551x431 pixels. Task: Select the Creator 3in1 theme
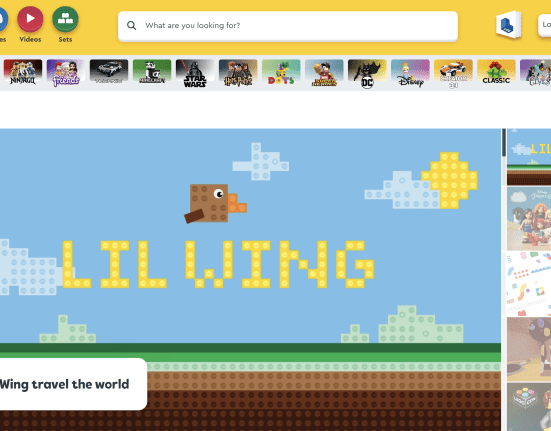point(453,73)
